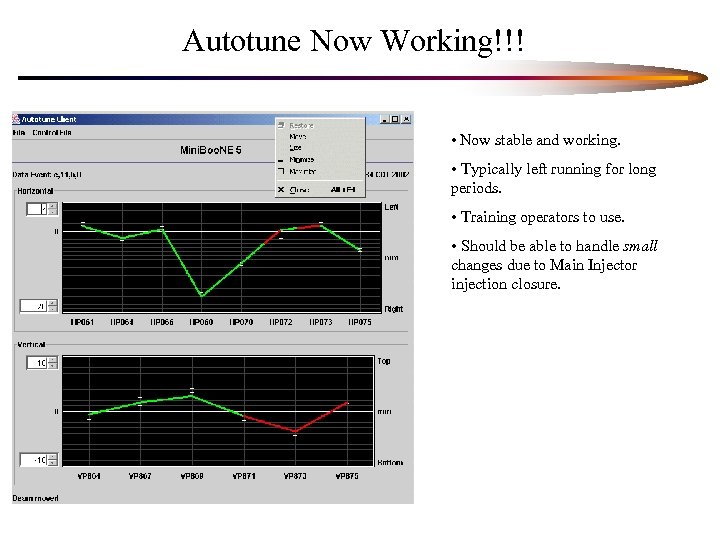Click the VP871 axis label
This screenshot has height=540, width=720.
pos(244,476)
